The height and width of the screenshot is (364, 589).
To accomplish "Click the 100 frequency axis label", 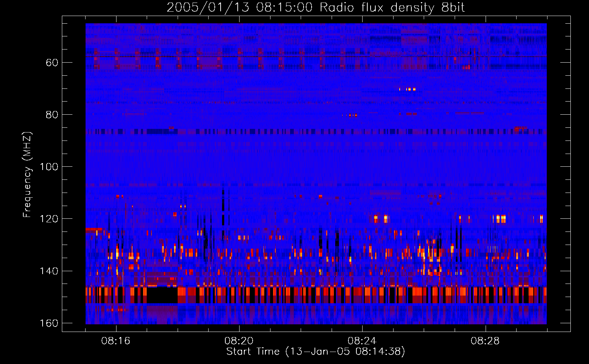I will tap(49, 167).
